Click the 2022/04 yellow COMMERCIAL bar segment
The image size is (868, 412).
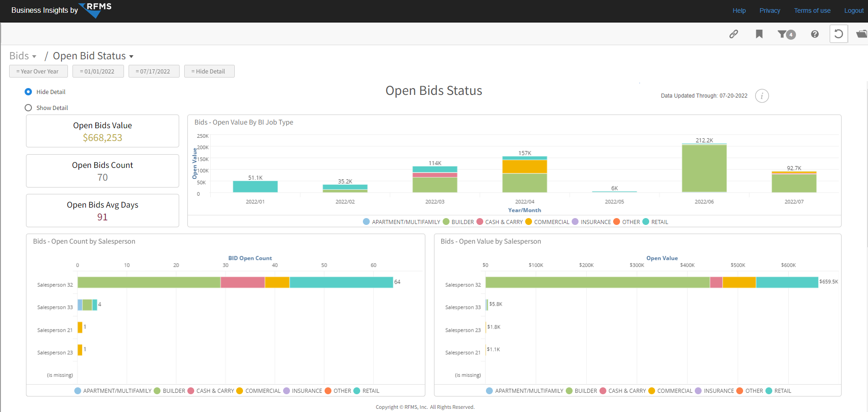pos(525,167)
